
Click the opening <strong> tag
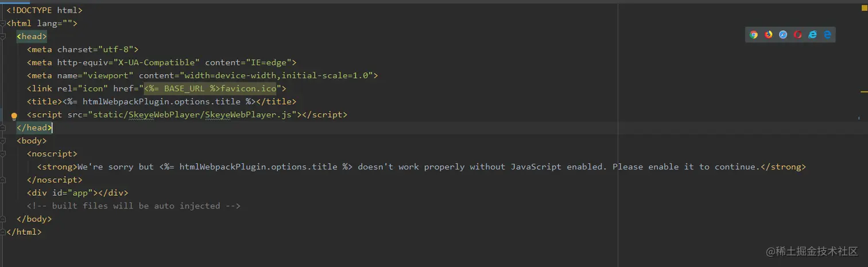pos(57,167)
